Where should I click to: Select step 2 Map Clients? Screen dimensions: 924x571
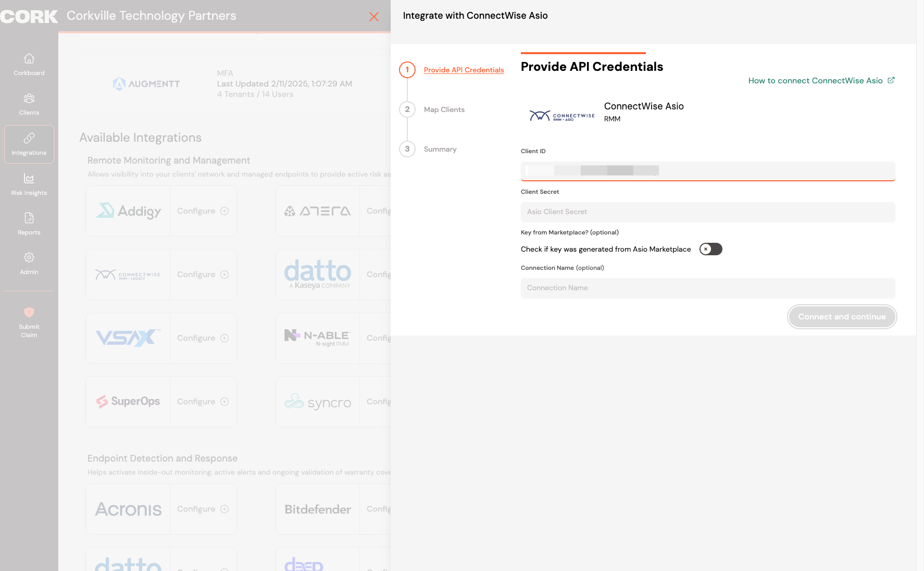pos(444,109)
